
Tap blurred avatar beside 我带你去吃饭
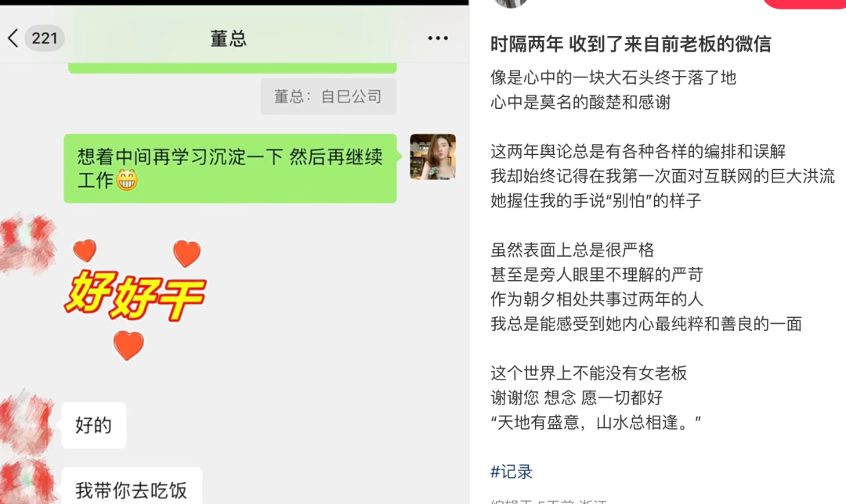27,482
